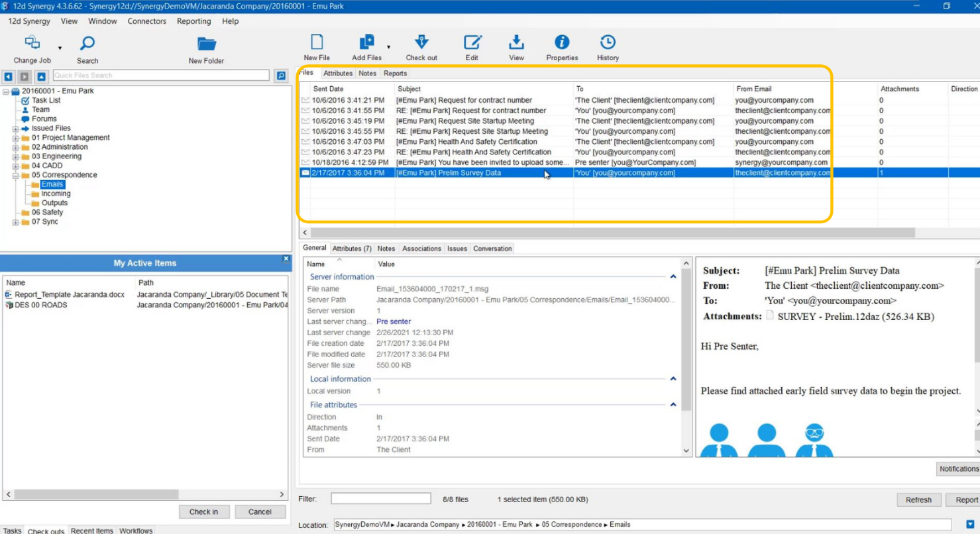Viewport: 980px width, 534px height.
Task: Click the Change Job icon
Action: point(32,43)
